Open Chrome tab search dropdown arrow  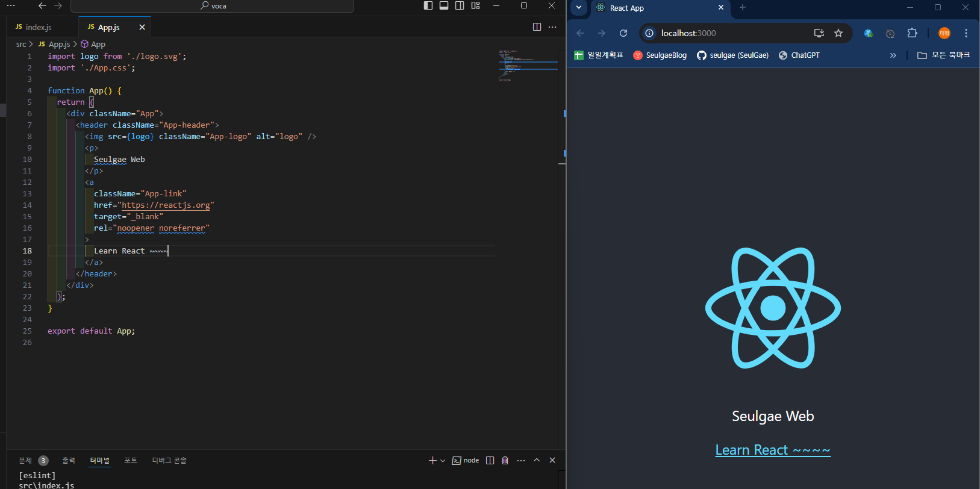pyautogui.click(x=579, y=8)
